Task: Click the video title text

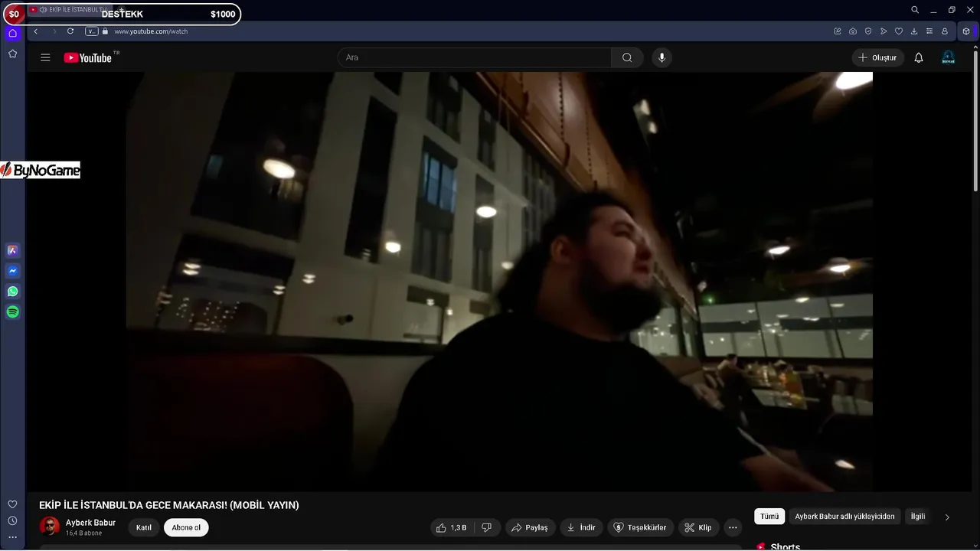Action: tap(169, 505)
